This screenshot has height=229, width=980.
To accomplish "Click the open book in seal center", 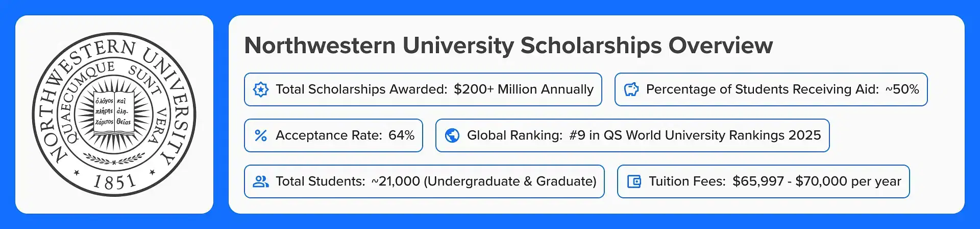I will (x=114, y=113).
